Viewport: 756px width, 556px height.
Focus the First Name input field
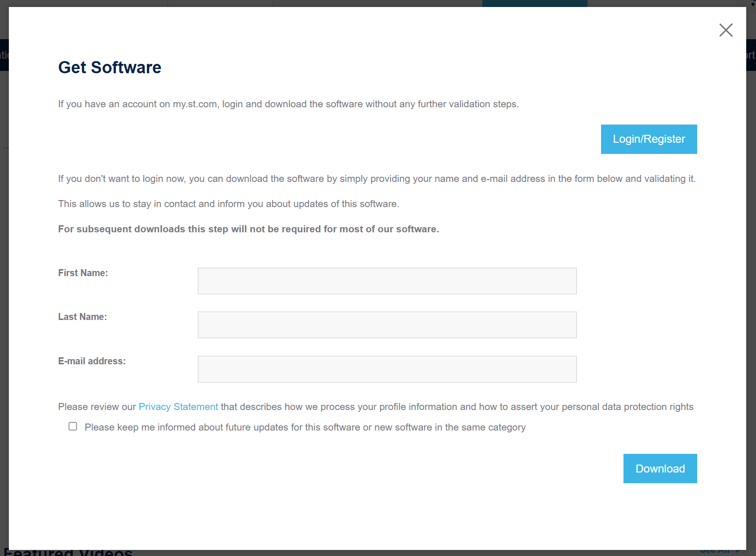tap(387, 281)
